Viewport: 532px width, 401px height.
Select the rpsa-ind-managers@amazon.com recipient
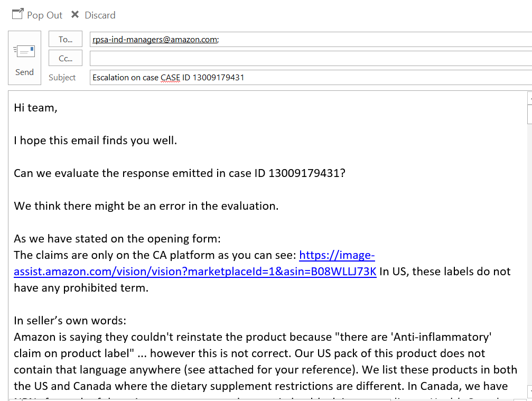pyautogui.click(x=155, y=40)
